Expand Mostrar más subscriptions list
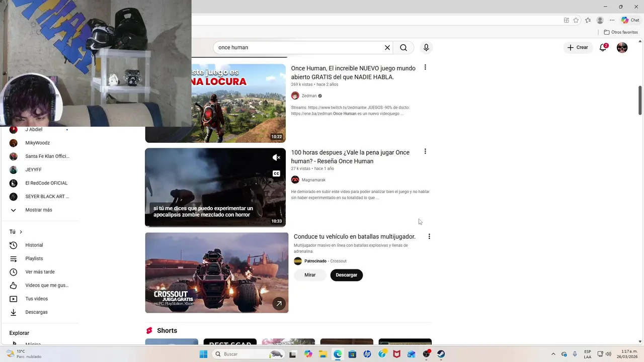The width and height of the screenshot is (644, 362). (39, 210)
